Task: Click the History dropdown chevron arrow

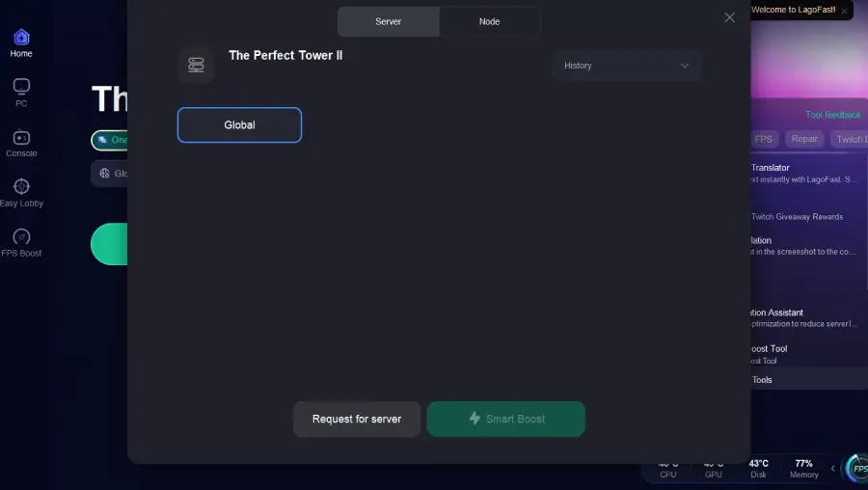Action: click(685, 66)
